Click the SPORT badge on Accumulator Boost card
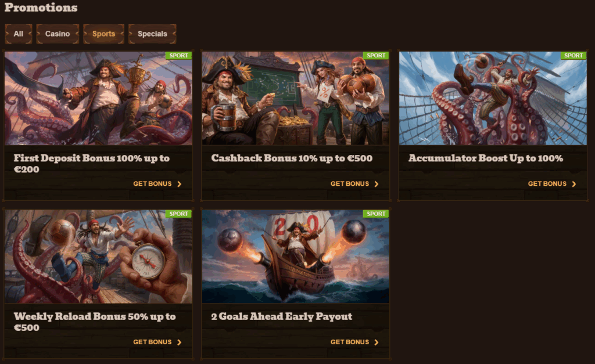 tap(573, 55)
